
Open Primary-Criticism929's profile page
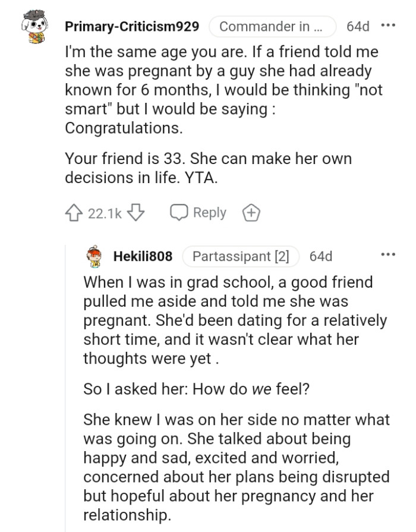click(132, 26)
